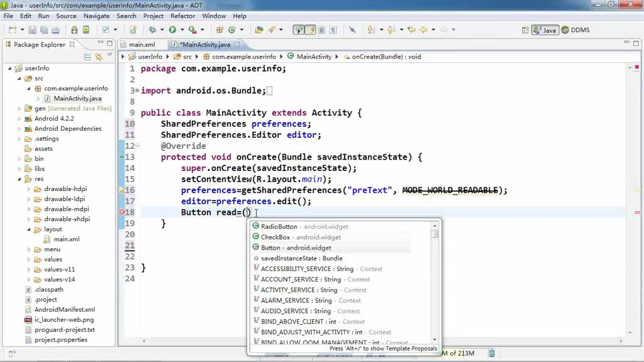Image resolution: width=644 pixels, height=362 pixels.
Task: Click the warning marker on line 16
Action: tap(122, 190)
